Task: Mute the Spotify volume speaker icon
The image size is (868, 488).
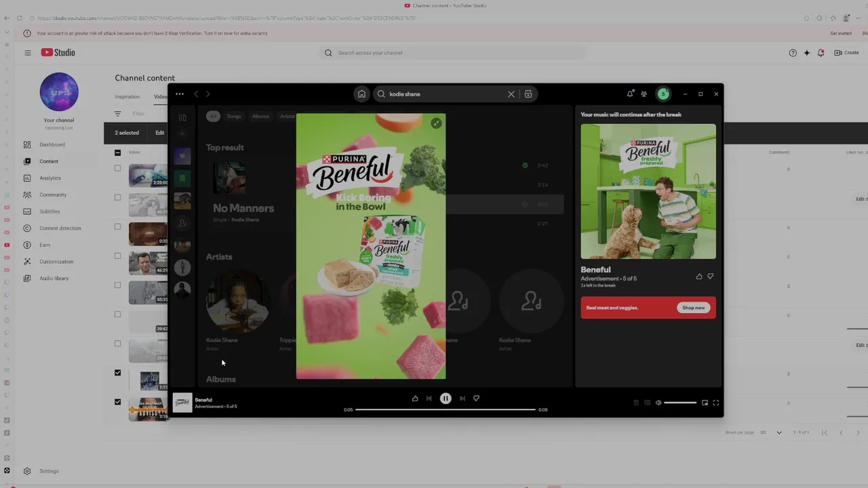Action: (658, 403)
